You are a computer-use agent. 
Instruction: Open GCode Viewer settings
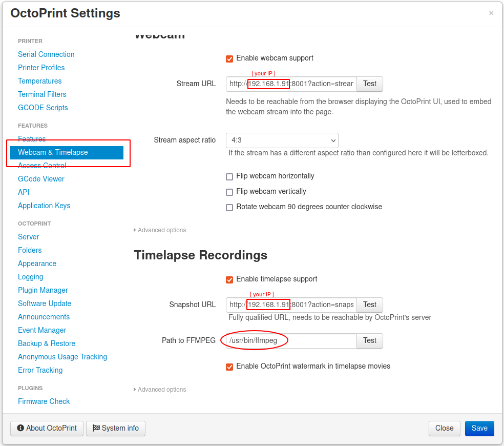click(x=41, y=179)
